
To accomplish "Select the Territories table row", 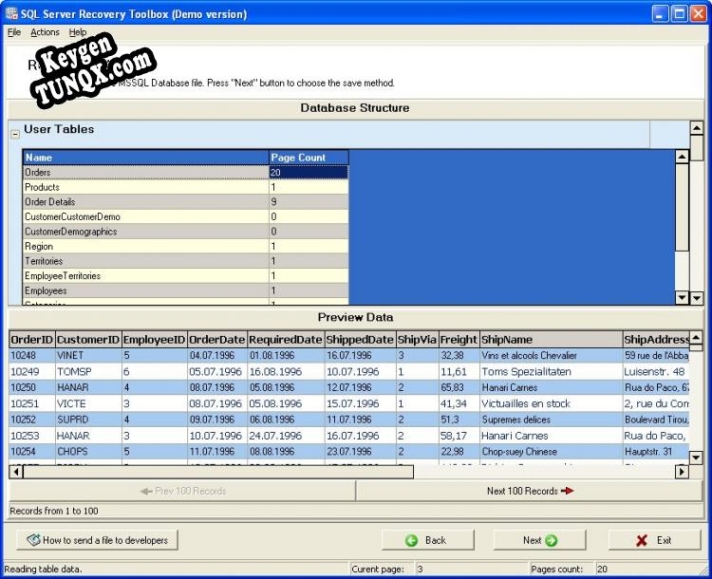I will point(186,261).
